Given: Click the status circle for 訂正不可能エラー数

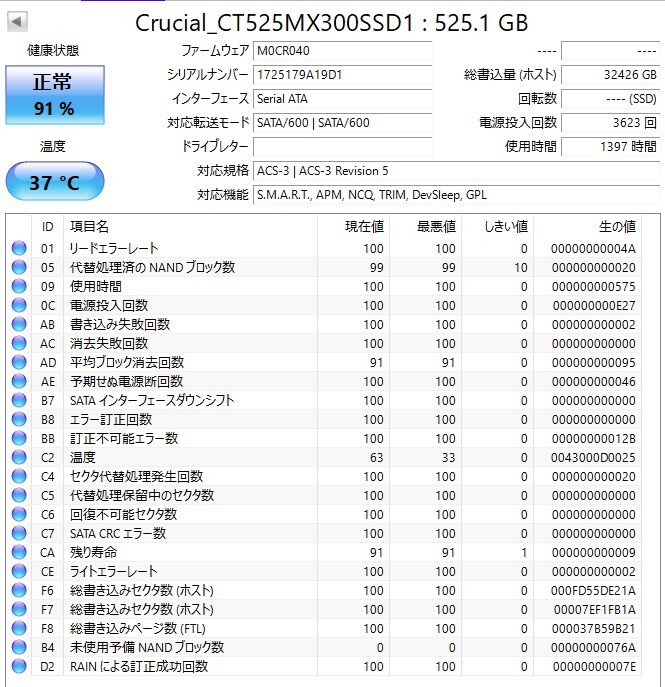Looking at the screenshot, I should (x=19, y=439).
